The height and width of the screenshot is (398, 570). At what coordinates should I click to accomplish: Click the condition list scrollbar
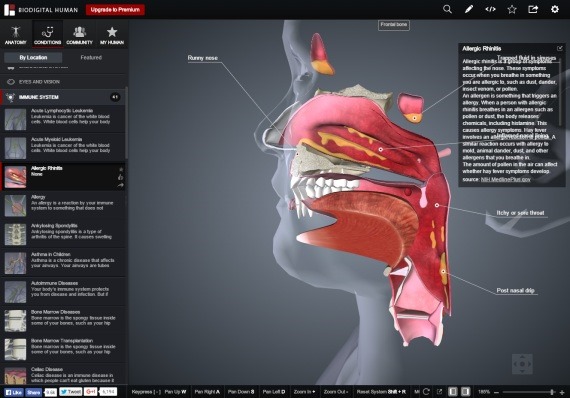pyautogui.click(x=127, y=122)
